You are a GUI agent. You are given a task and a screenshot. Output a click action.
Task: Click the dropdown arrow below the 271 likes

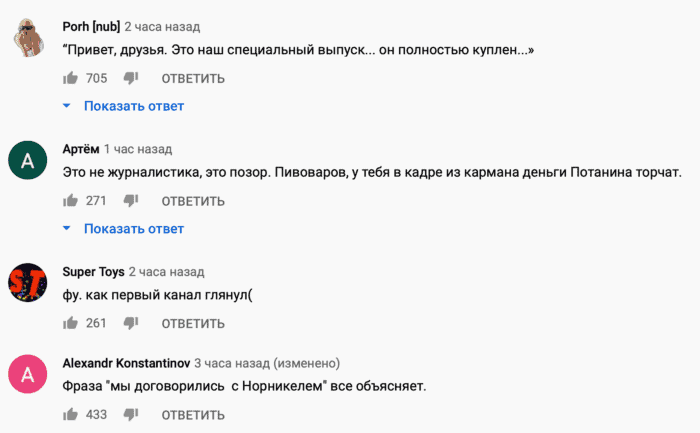[x=67, y=229]
